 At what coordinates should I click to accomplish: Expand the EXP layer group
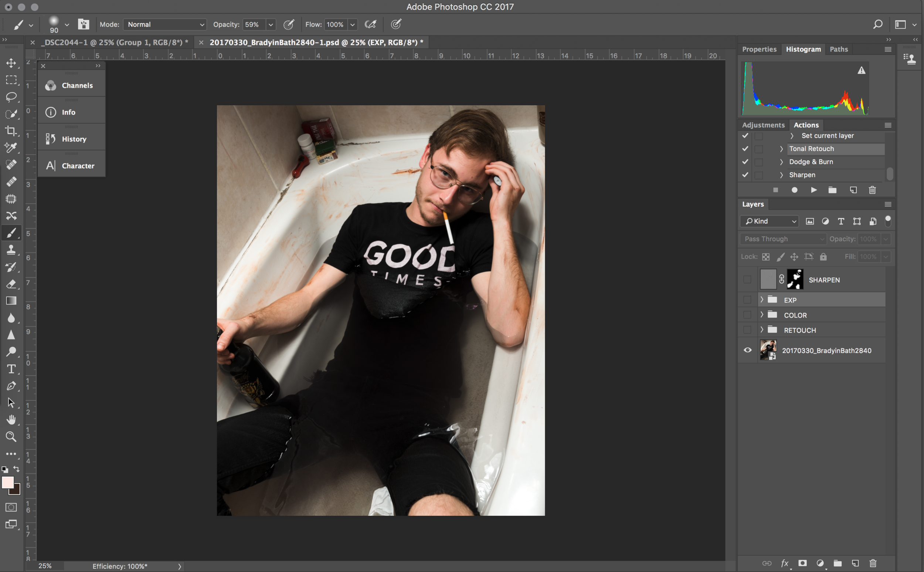762,299
